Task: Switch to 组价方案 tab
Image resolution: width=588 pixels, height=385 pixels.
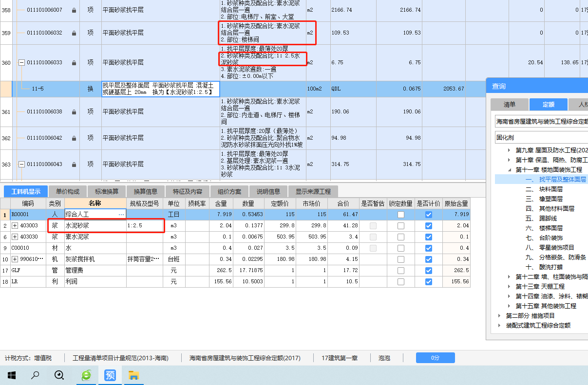Action: [229, 191]
